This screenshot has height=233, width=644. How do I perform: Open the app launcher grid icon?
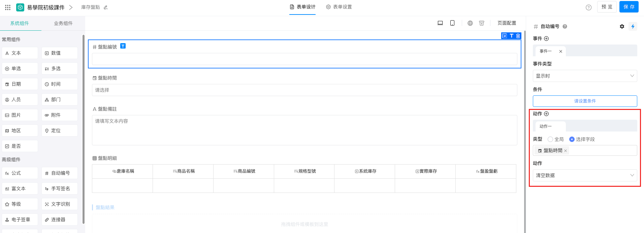pyautogui.click(x=8, y=7)
